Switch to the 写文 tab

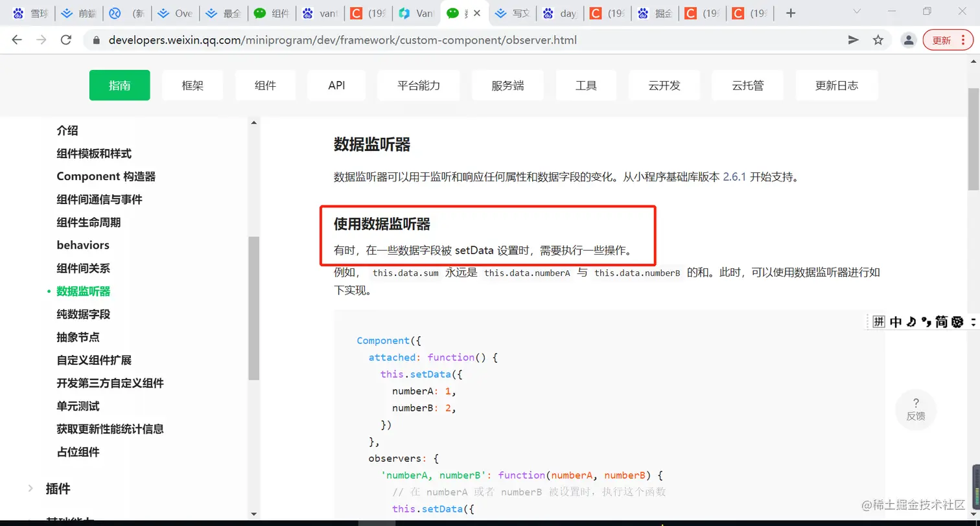pos(513,13)
